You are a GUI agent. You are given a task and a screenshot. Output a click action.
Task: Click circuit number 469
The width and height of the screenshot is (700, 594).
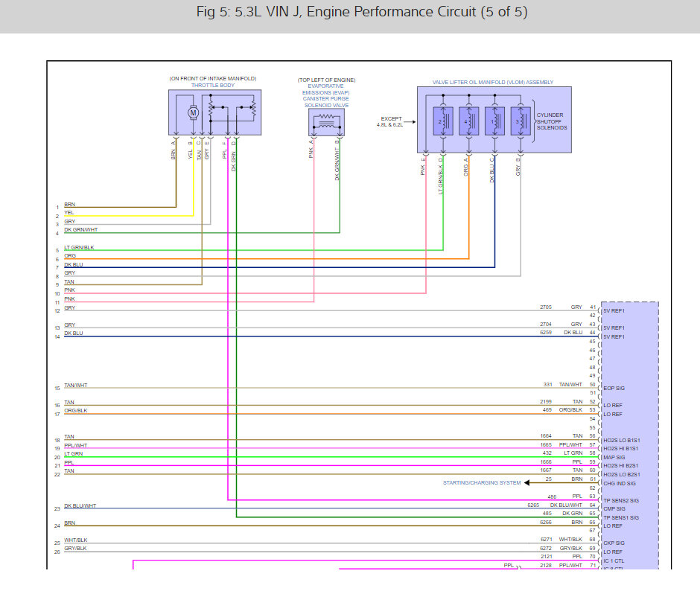(x=547, y=409)
